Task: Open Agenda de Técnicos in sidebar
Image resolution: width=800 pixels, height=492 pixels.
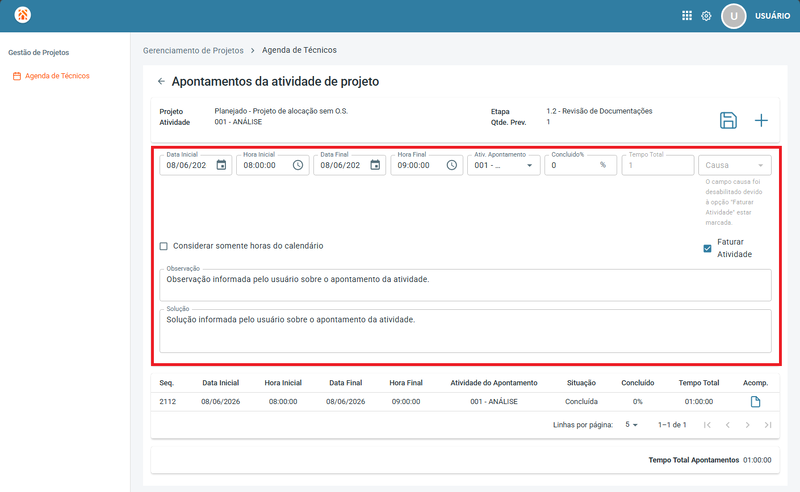Action: 51,76
